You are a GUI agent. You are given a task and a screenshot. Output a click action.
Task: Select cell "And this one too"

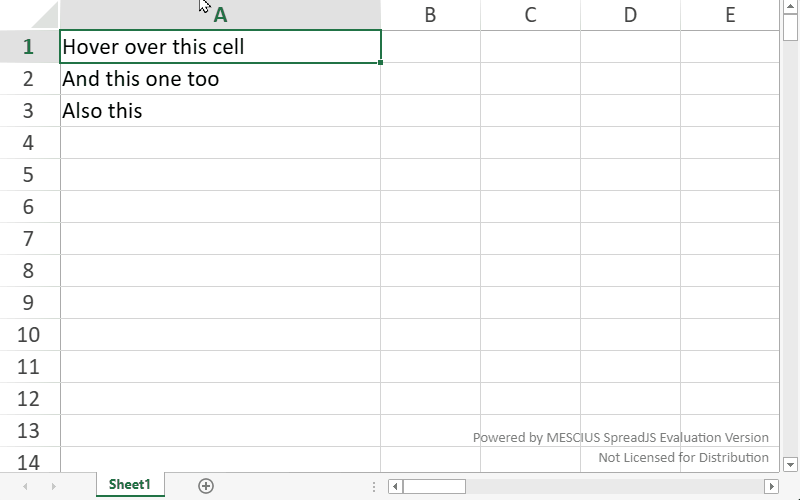point(220,79)
